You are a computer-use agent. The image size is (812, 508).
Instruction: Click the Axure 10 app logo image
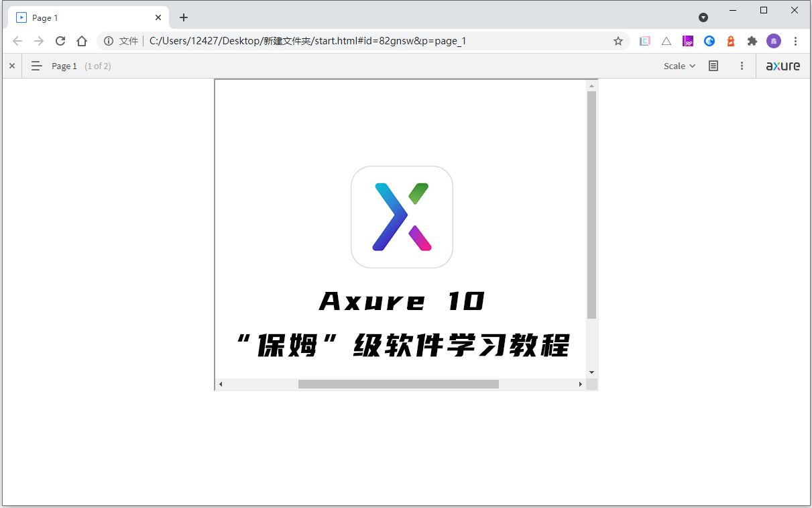tap(402, 217)
